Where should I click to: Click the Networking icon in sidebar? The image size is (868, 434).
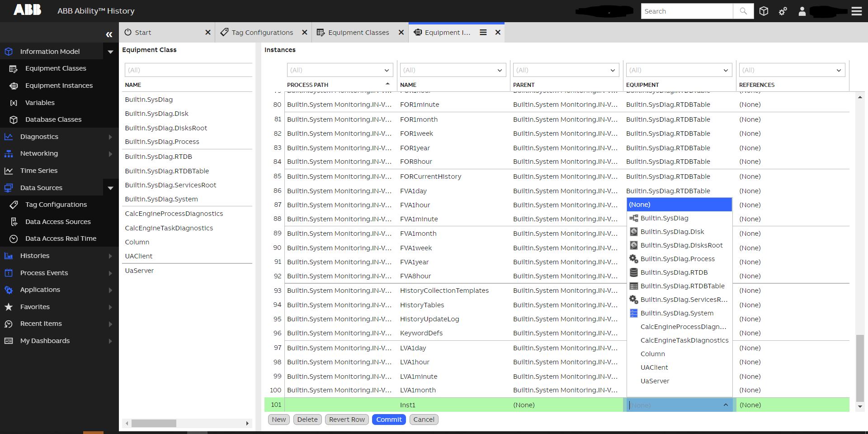tap(9, 153)
